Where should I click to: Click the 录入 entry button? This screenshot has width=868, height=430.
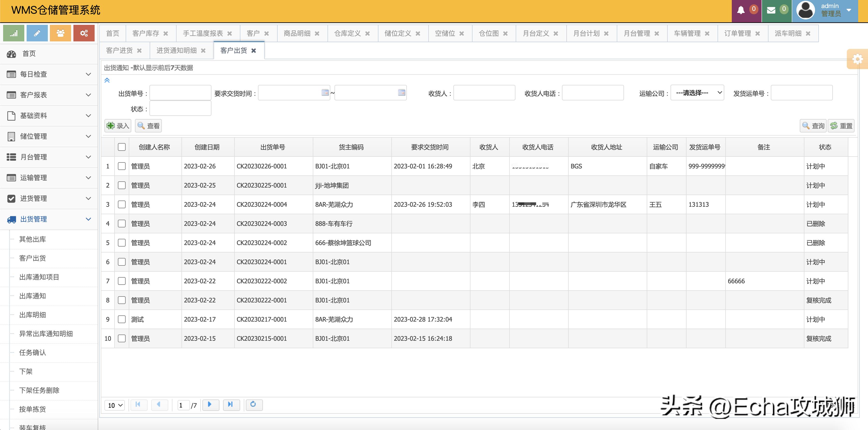point(117,125)
